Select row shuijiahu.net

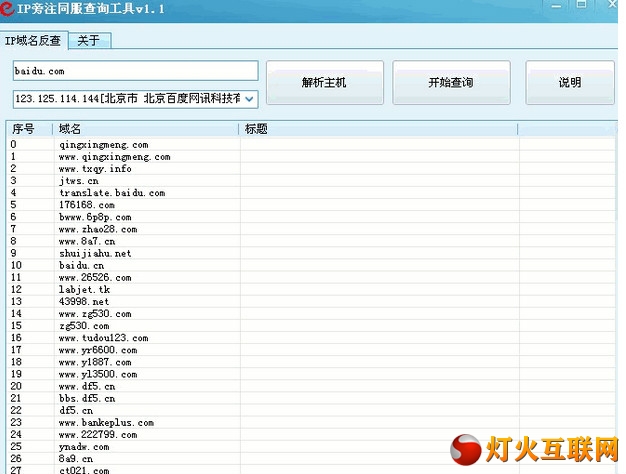311,253
